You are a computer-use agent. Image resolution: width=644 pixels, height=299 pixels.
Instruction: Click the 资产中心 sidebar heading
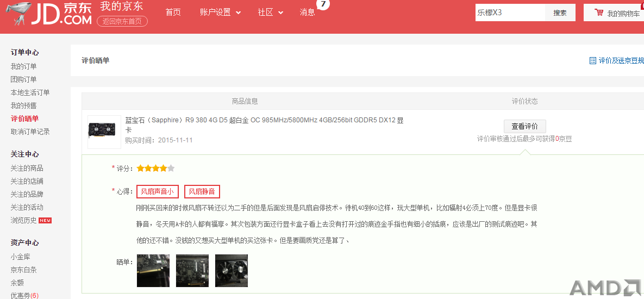coord(24,243)
